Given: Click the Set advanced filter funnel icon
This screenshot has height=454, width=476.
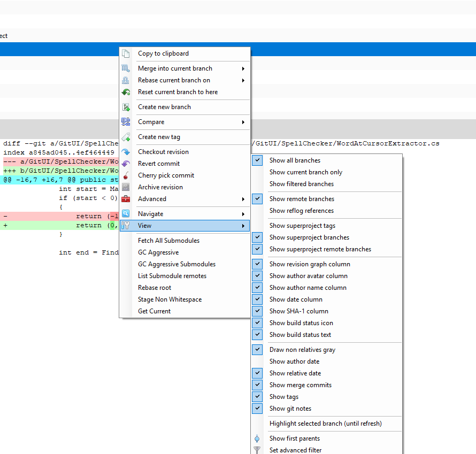Looking at the screenshot, I should coord(257,450).
